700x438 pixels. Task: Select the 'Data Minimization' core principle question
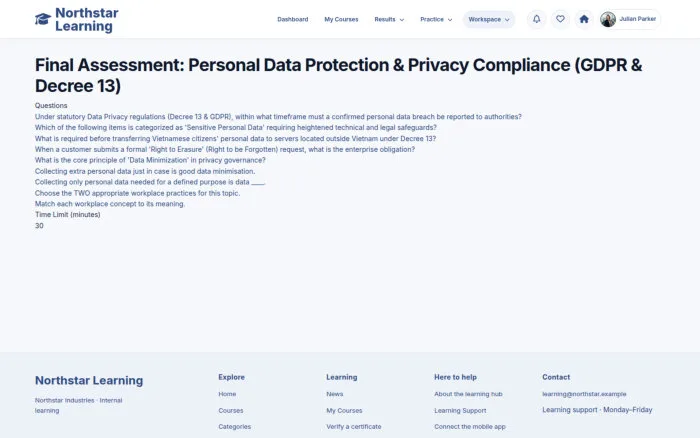click(150, 160)
